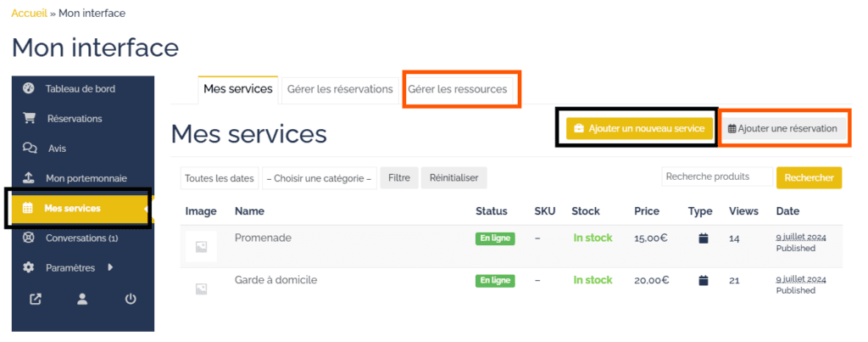Click the Garde à domicile image thumbnail
868x342 pixels.
point(201,289)
